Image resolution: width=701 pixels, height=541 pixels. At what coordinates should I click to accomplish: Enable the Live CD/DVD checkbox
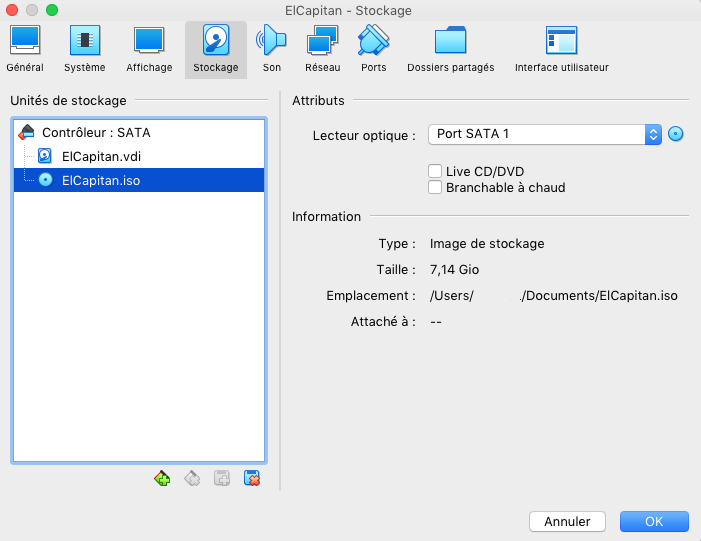pos(435,171)
